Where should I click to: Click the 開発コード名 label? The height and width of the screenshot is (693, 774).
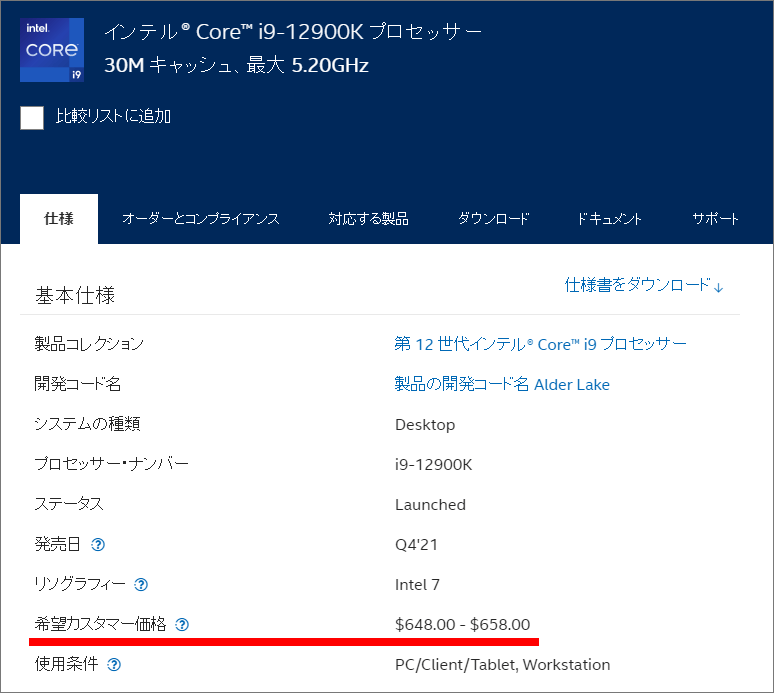(x=77, y=384)
